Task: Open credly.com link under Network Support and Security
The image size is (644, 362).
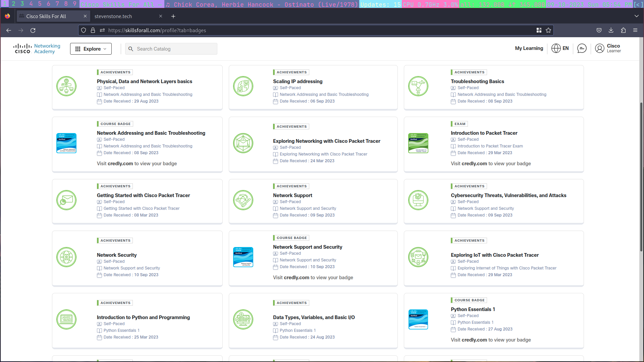Action: pos(297,278)
